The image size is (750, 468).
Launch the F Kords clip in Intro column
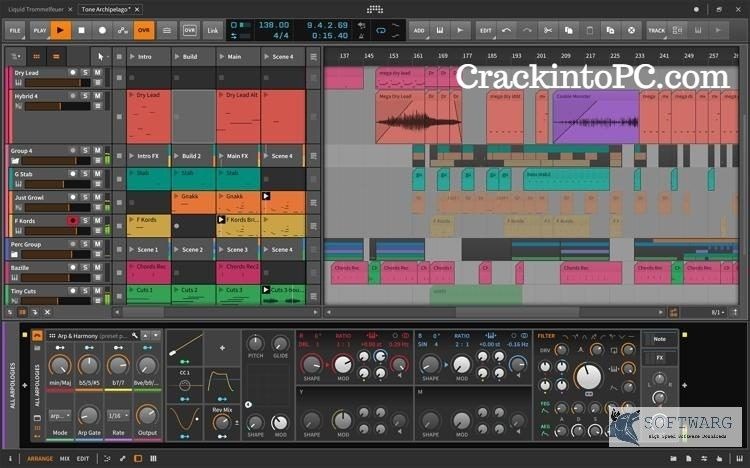pos(132,220)
